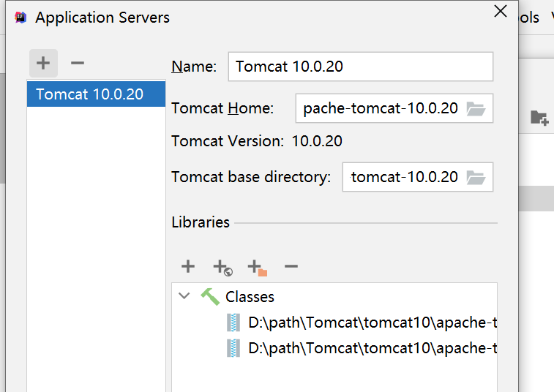The image size is (554, 392).
Task: Click the Tomcat Home label
Action: tap(222, 108)
